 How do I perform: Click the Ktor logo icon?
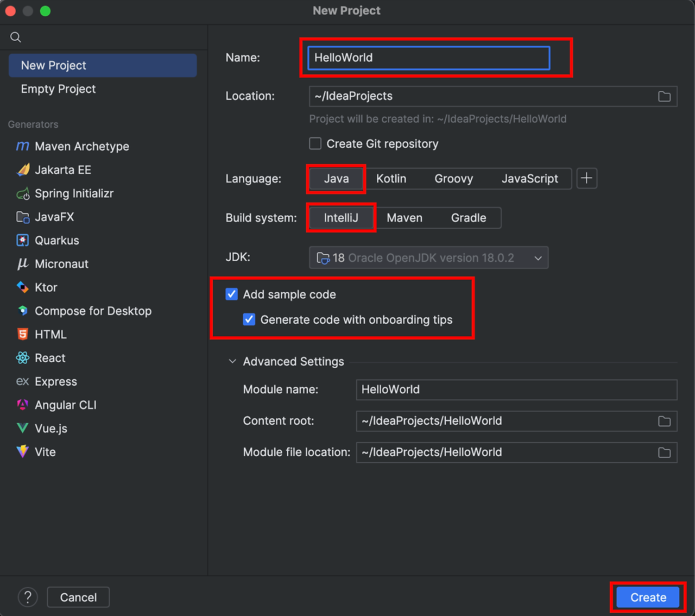click(23, 287)
